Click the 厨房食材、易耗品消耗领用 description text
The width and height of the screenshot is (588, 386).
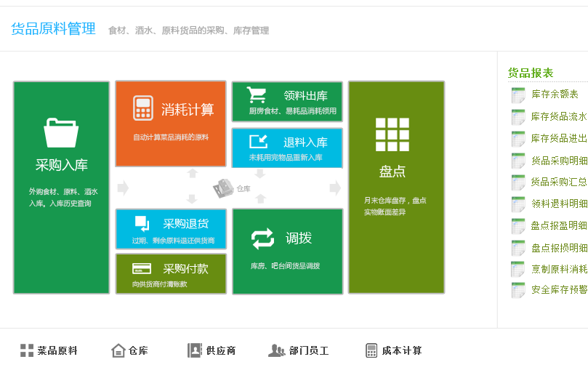tap(292, 111)
